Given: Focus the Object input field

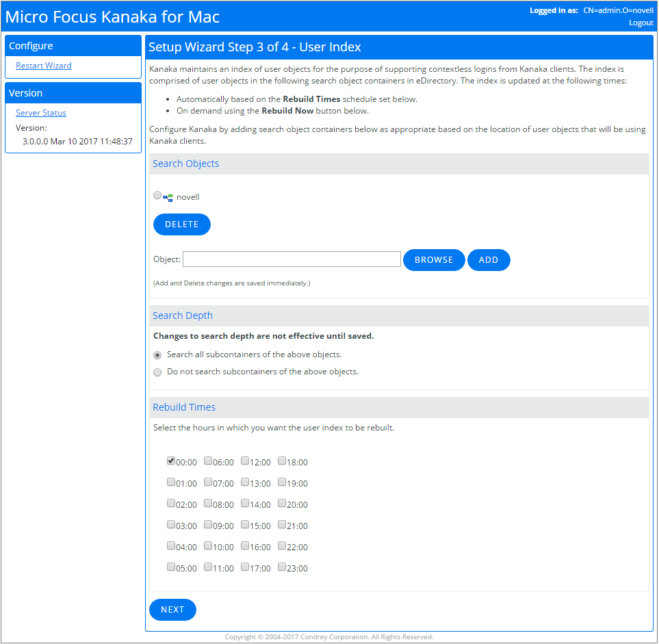Looking at the screenshot, I should [x=292, y=259].
